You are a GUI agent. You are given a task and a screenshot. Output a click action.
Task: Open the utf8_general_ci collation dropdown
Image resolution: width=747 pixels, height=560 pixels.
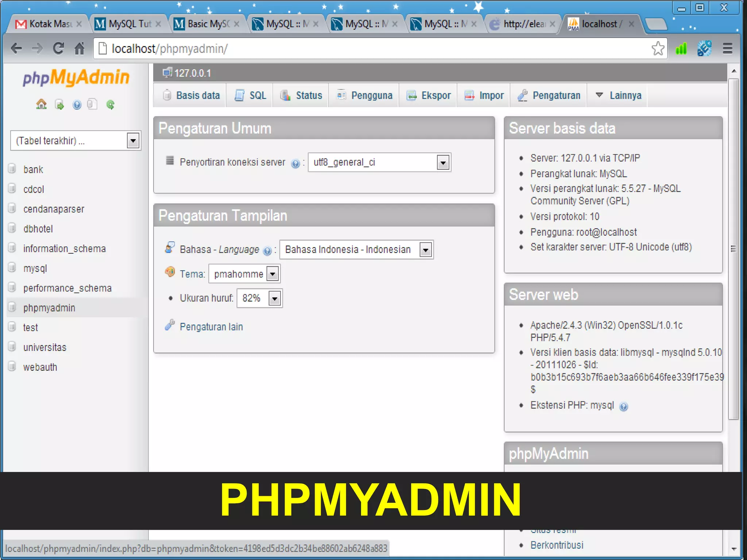click(x=379, y=162)
